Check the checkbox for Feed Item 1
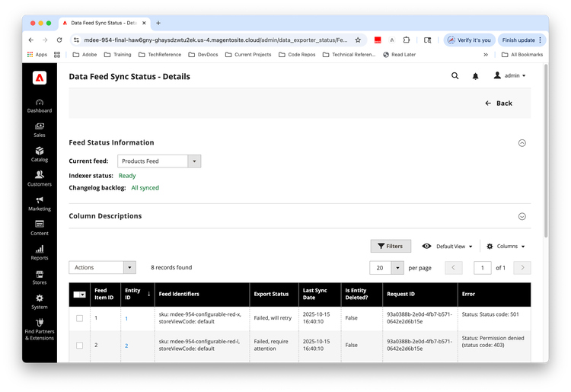 [x=79, y=318]
